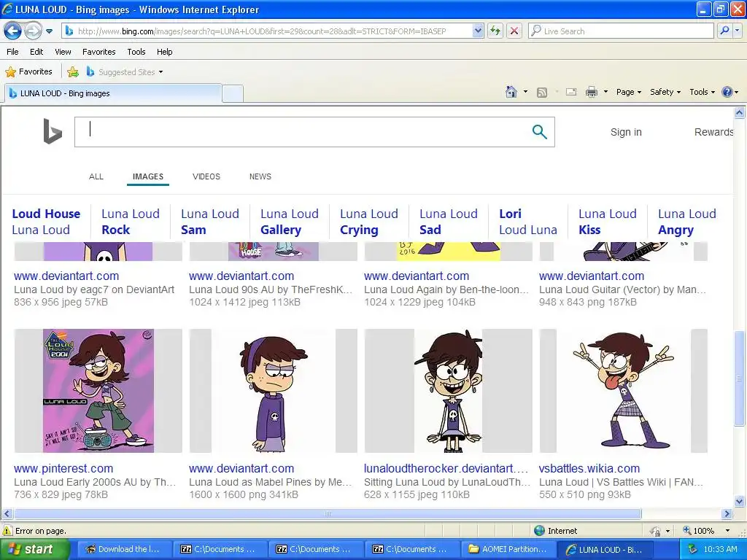Expand the zoom level dropdown arrow
This screenshot has height=560, width=747.
click(x=727, y=531)
